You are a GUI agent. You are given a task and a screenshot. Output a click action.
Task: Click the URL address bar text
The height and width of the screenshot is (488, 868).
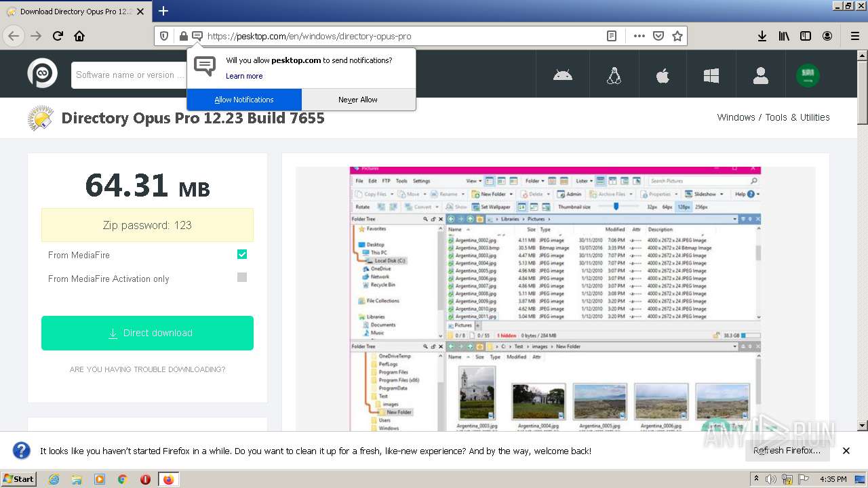(309, 37)
